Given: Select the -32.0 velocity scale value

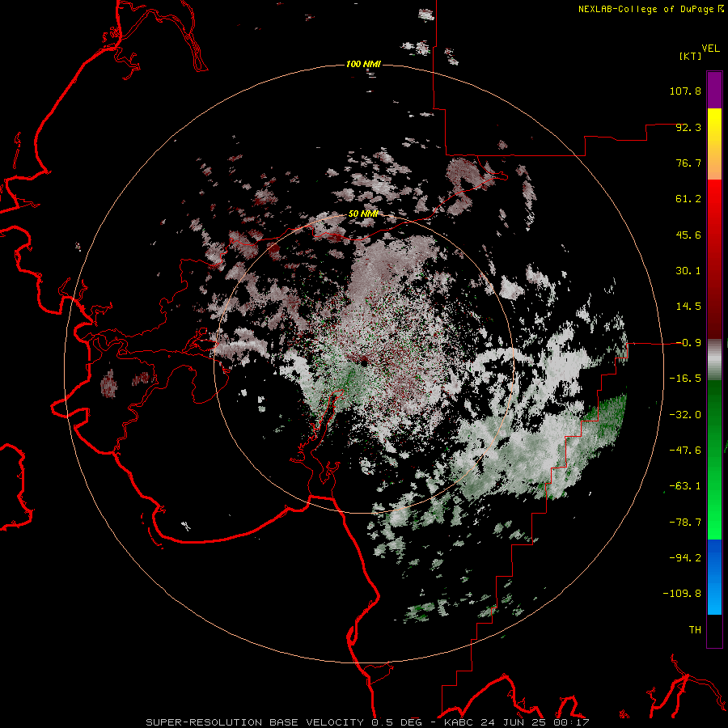Looking at the screenshot, I should [685, 415].
